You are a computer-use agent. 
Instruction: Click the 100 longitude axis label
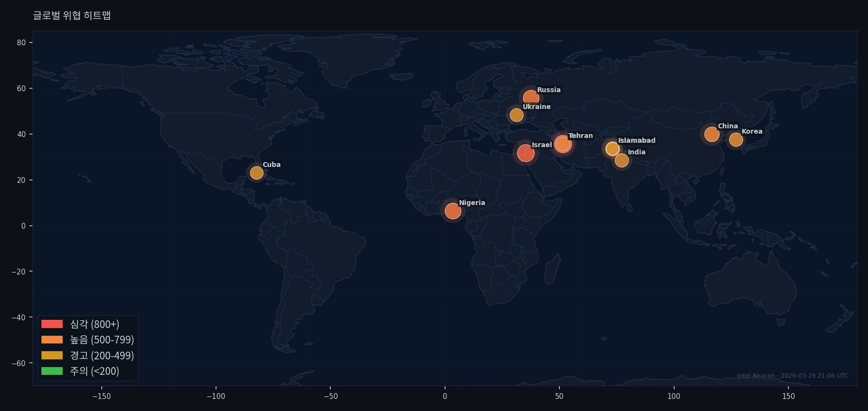point(674,397)
